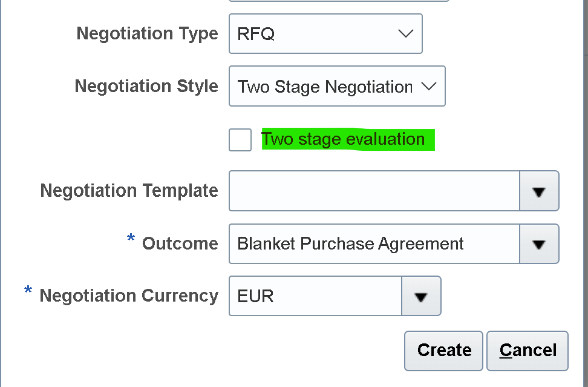Enable the Two stage evaluation checkbox
Image resolution: width=588 pixels, height=387 pixels.
(240, 140)
